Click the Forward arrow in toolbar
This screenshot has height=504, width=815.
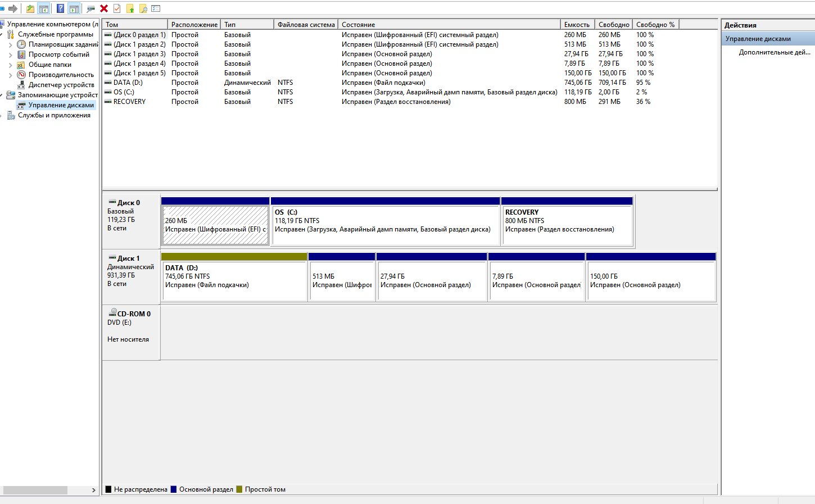pyautogui.click(x=12, y=8)
